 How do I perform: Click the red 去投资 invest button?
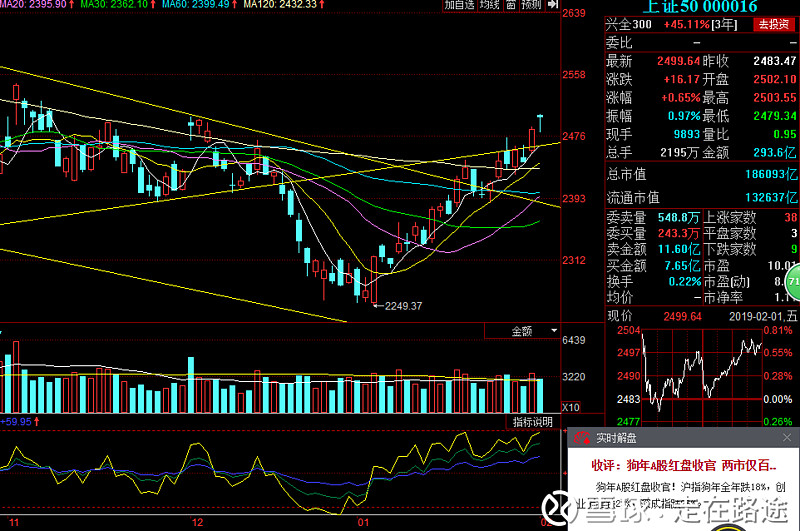tap(773, 24)
